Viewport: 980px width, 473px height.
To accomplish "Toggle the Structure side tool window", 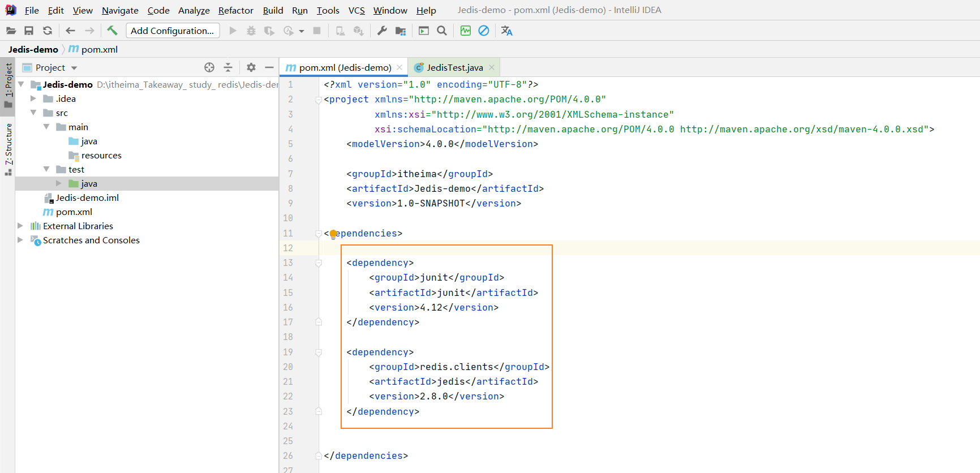I will click(8, 148).
